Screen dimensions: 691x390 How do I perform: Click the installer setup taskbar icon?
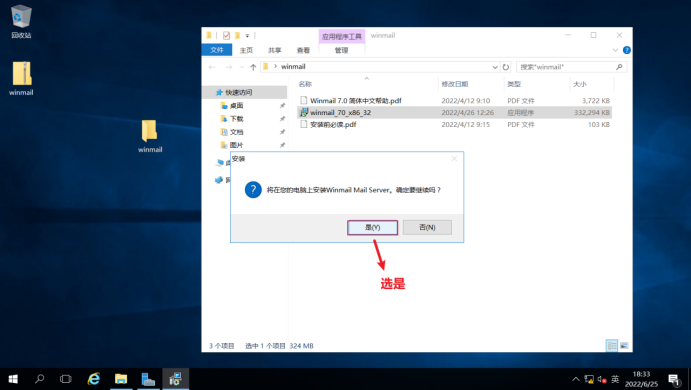pyautogui.click(x=175, y=379)
